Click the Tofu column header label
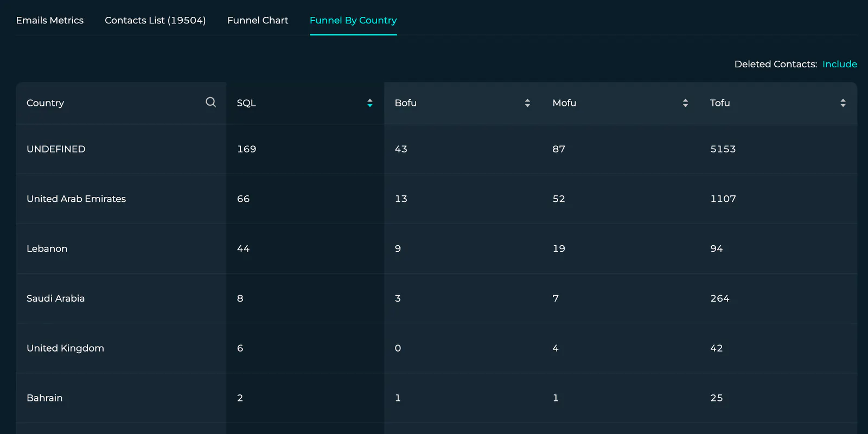This screenshot has height=434, width=868. point(720,103)
